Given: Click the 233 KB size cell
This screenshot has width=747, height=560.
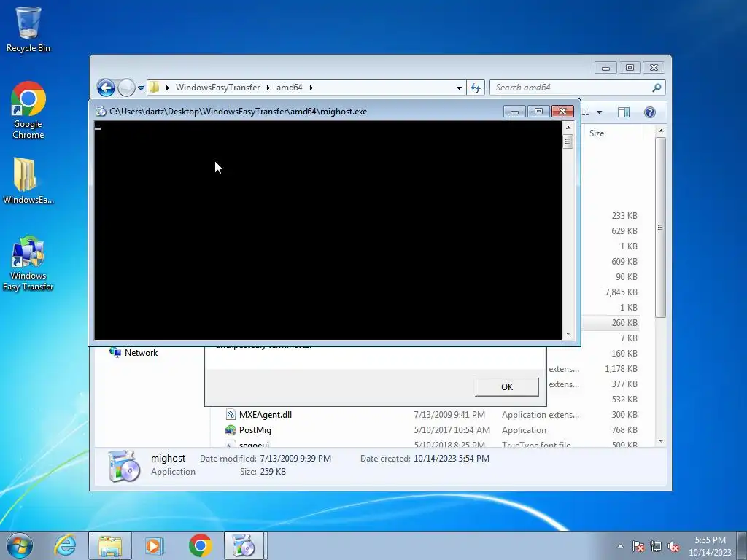Looking at the screenshot, I should click(x=624, y=216).
